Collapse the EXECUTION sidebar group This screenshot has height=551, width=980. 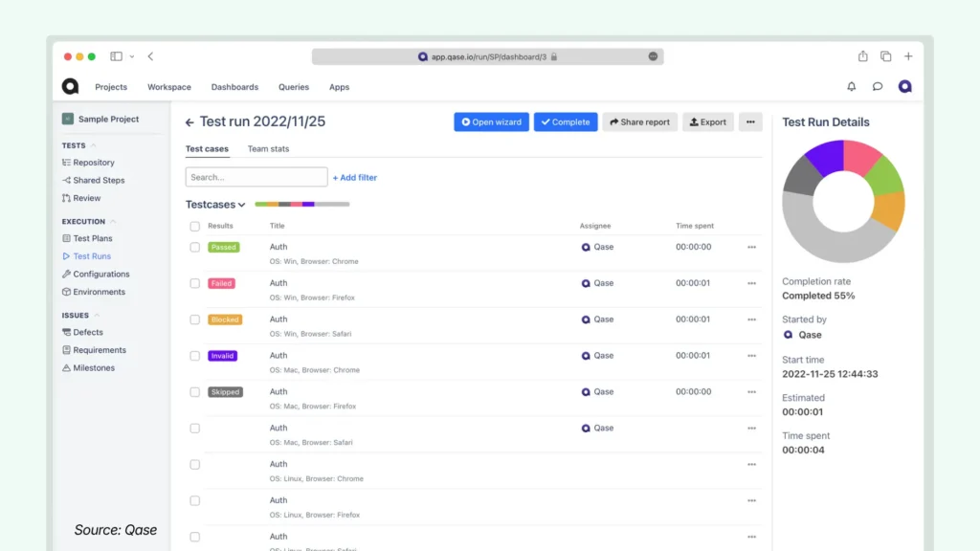[113, 222]
